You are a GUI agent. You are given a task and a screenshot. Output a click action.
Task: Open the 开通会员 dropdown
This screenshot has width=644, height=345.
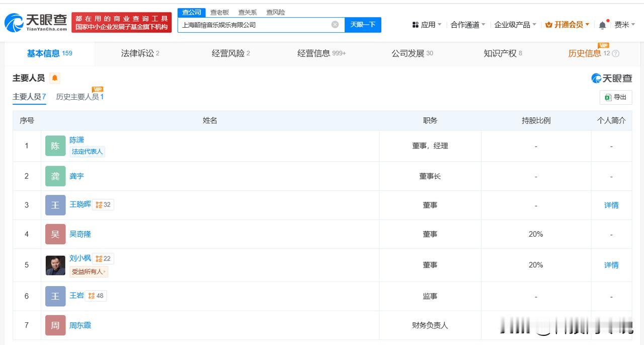(x=567, y=25)
